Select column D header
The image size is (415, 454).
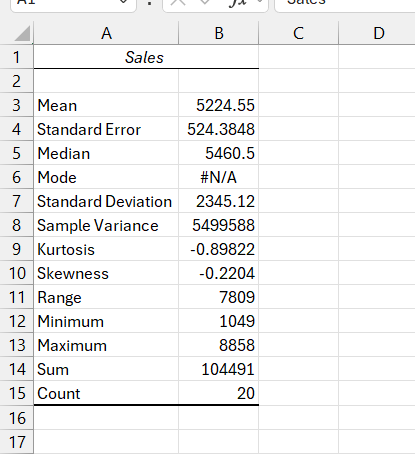point(378,33)
